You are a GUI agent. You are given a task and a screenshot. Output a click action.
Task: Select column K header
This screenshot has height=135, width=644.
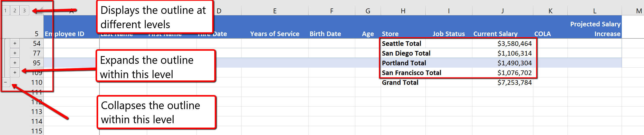(550, 11)
